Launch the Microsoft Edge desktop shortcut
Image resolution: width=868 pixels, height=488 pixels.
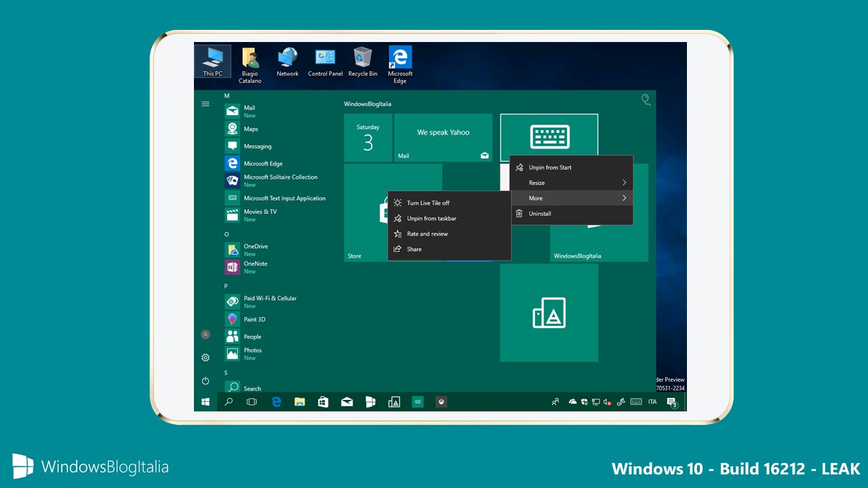coord(400,66)
